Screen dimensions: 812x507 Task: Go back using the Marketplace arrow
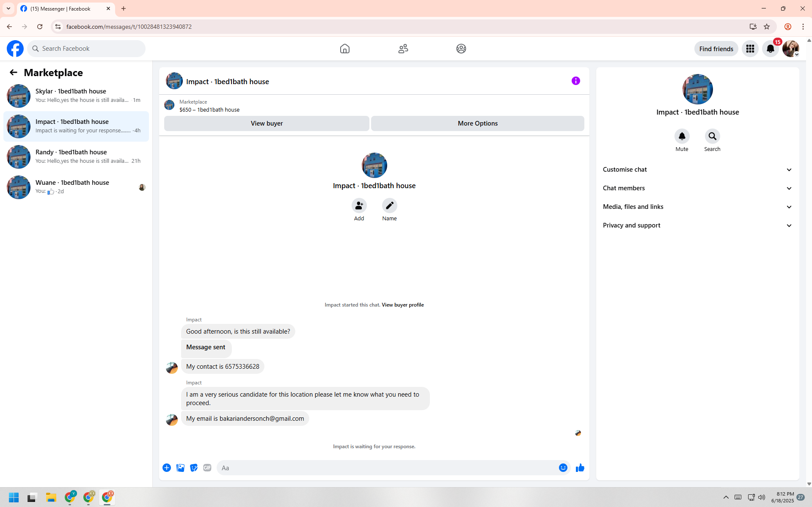tap(14, 72)
